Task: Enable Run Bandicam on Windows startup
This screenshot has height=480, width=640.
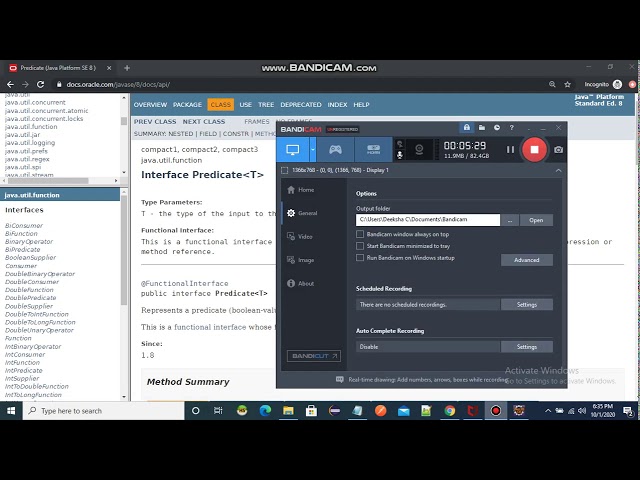Action: 360,258
